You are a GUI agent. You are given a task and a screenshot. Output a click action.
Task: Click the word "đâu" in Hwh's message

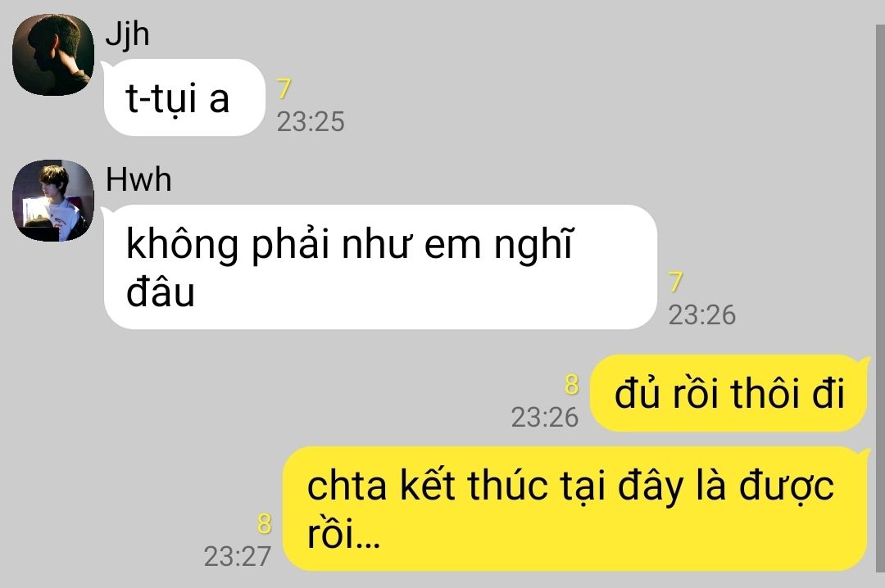[161, 292]
